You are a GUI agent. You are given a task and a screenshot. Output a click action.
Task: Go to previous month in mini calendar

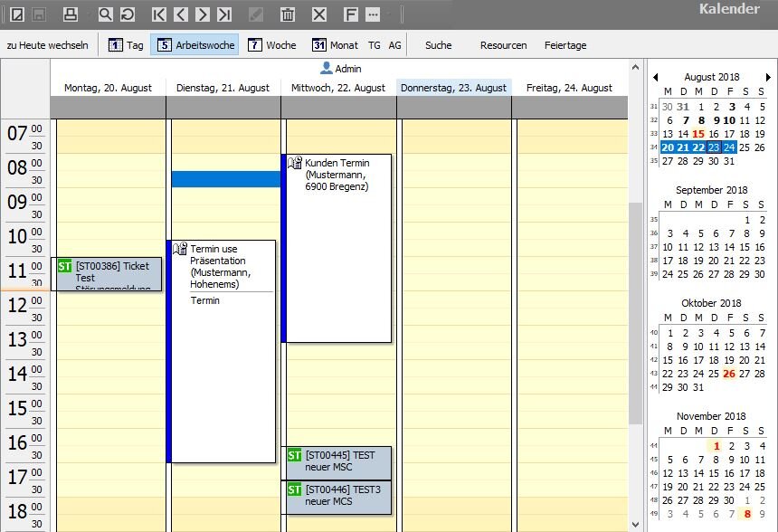coord(656,78)
